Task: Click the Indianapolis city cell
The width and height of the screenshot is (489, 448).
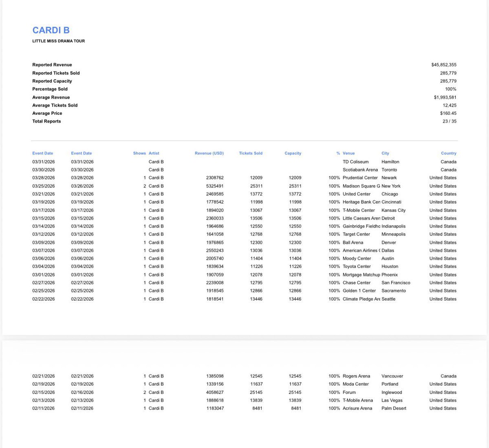Action: tap(394, 226)
